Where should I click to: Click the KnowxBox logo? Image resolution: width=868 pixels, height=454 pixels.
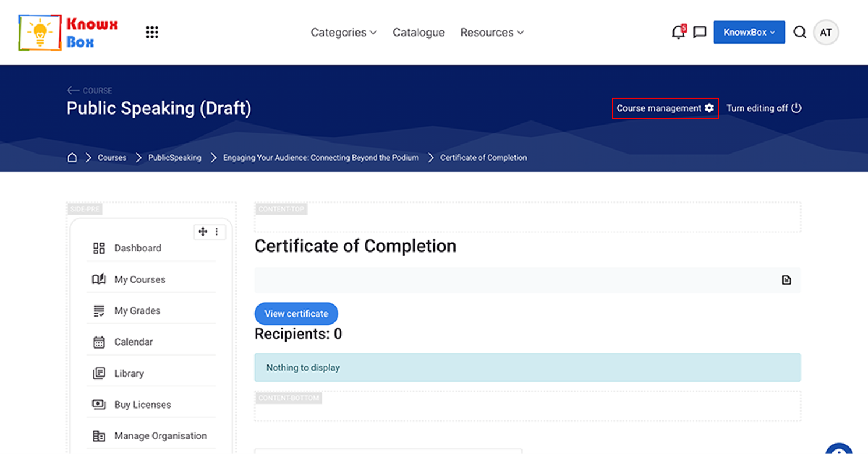click(x=68, y=33)
